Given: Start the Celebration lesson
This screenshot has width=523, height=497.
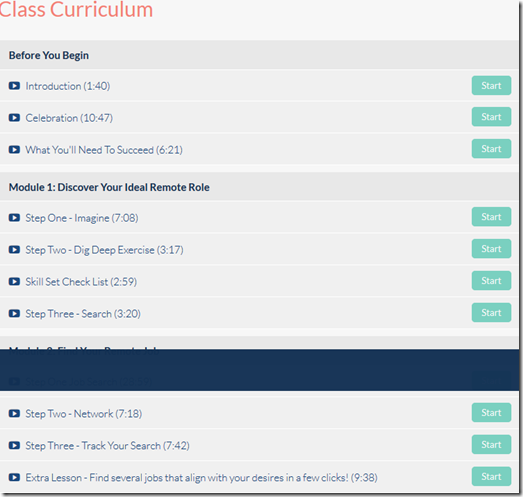Looking at the screenshot, I should pos(491,117).
